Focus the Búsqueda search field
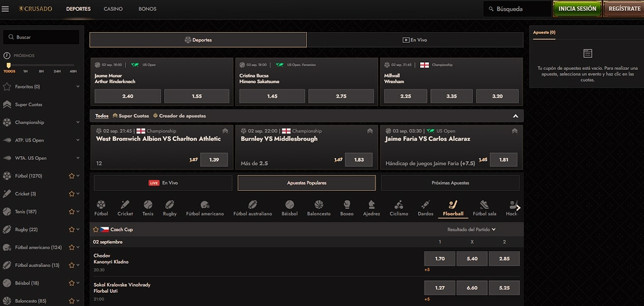Viewport: 644px width, 306px height. click(x=517, y=9)
